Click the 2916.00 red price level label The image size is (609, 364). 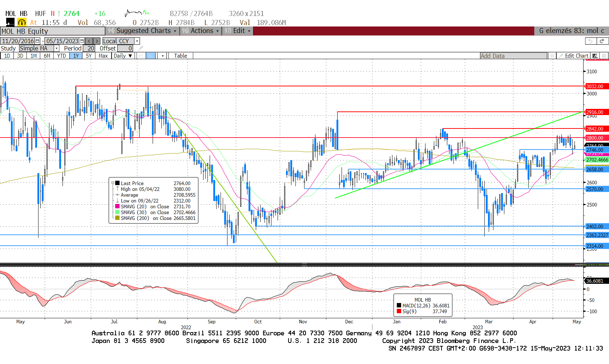pyautogui.click(x=597, y=112)
